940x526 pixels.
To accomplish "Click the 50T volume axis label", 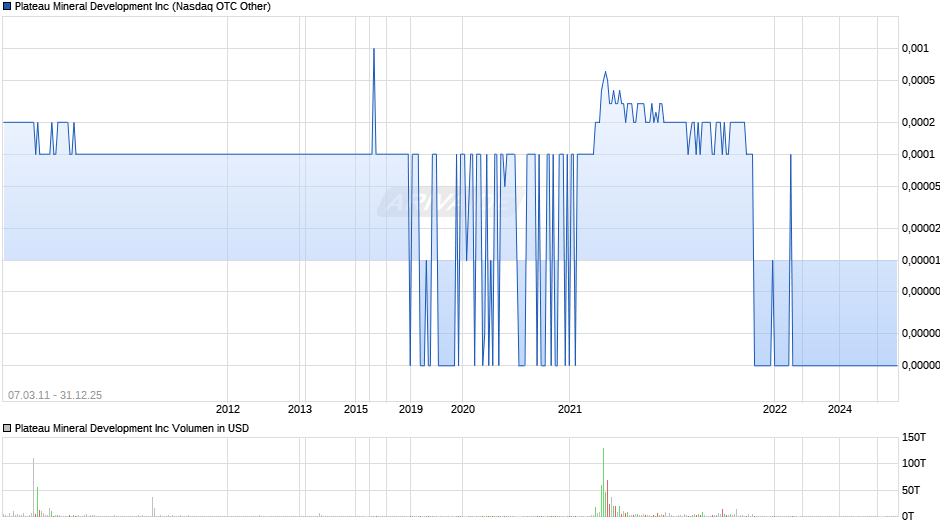I will pos(911,490).
